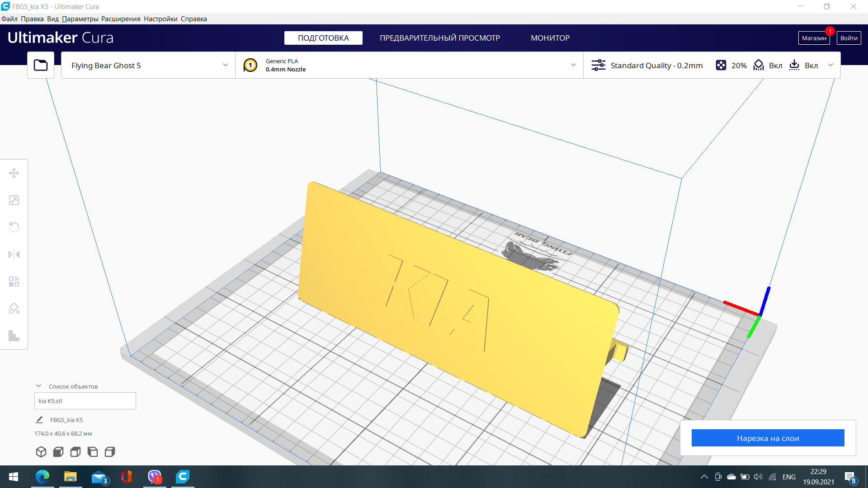Open Per Model Settings tool

[14, 282]
